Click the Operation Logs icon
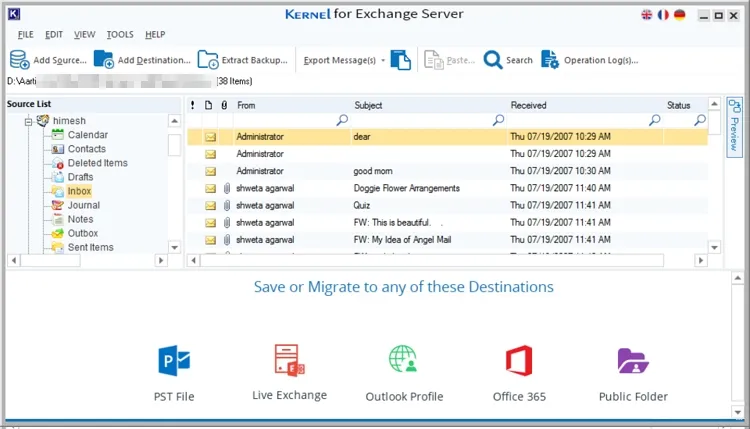The height and width of the screenshot is (429, 750). 550,60
